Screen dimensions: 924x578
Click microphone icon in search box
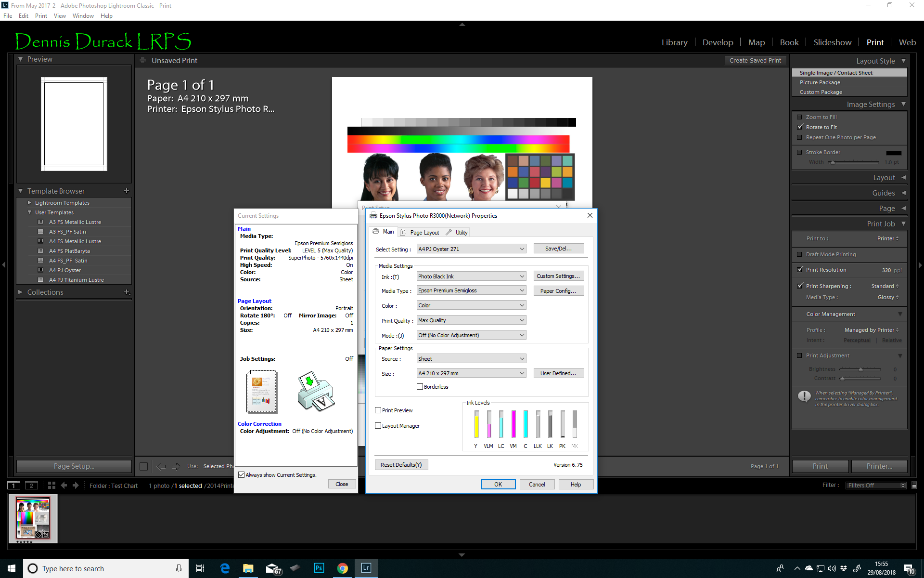pos(179,568)
